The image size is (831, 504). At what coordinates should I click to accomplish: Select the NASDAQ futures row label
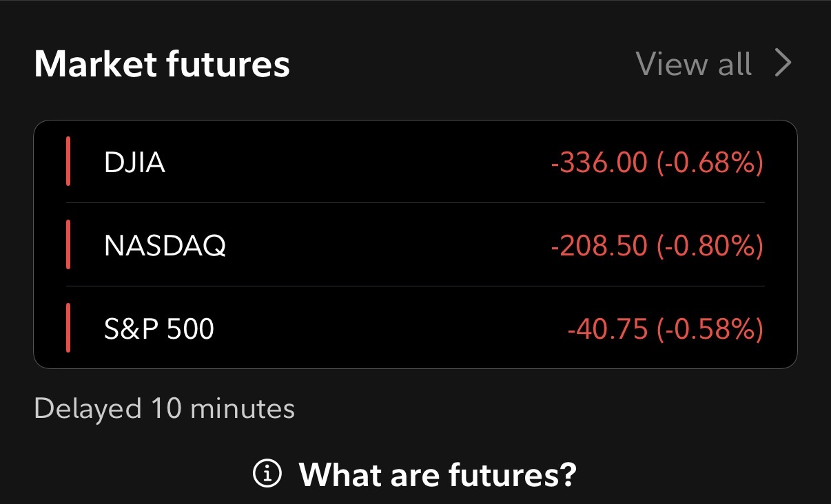click(x=165, y=245)
